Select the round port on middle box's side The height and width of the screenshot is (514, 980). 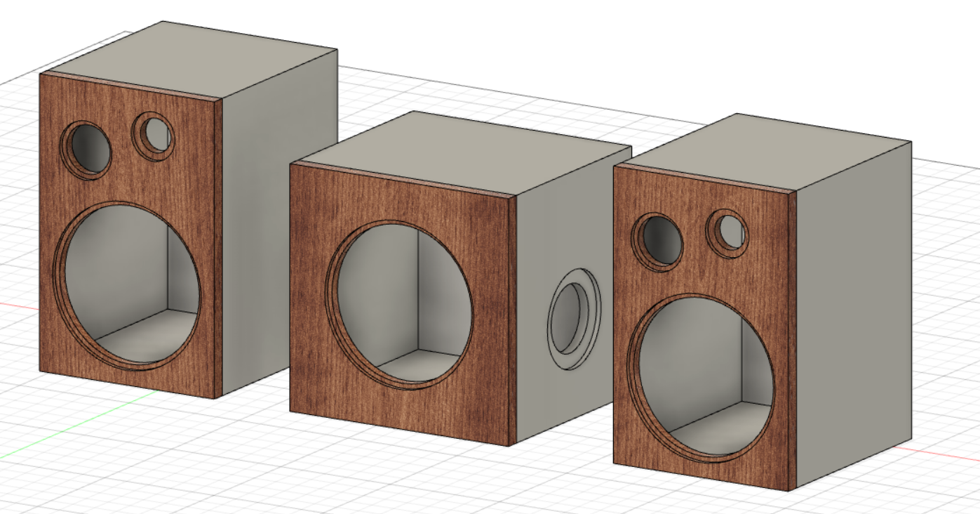tap(575, 318)
